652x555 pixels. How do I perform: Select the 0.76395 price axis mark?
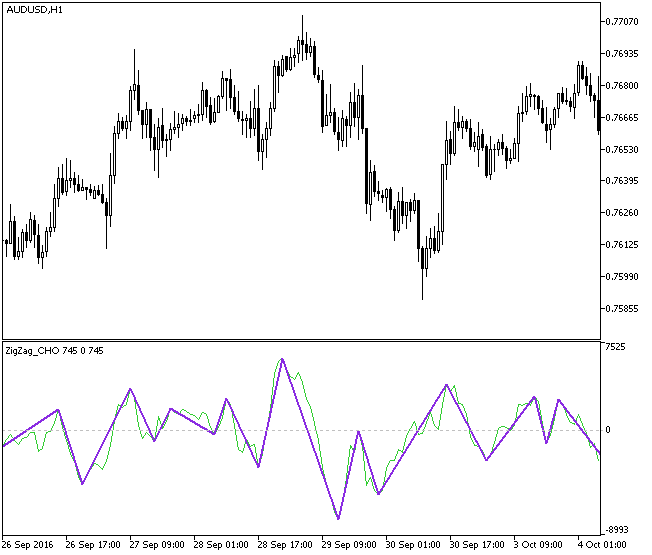[x=623, y=181]
